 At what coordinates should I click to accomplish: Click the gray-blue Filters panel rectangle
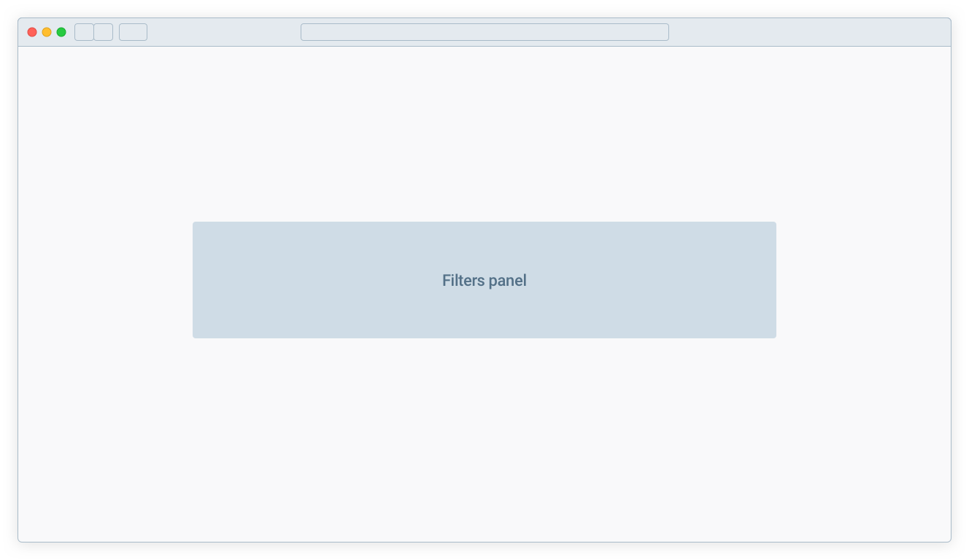coord(484,280)
